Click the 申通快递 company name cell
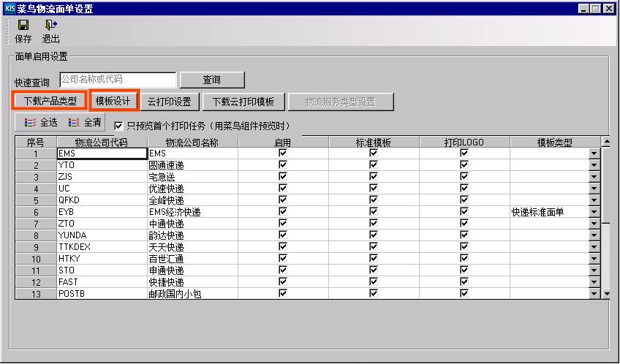 click(192, 270)
